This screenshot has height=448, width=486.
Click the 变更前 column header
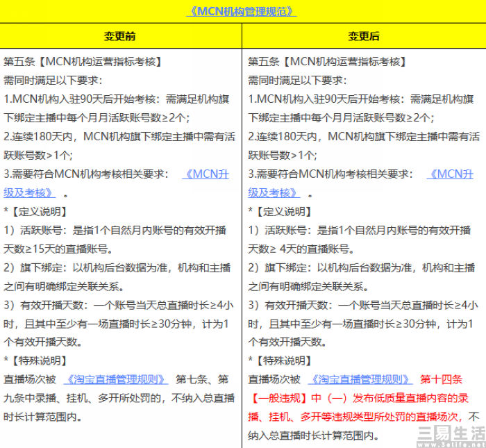(x=120, y=36)
